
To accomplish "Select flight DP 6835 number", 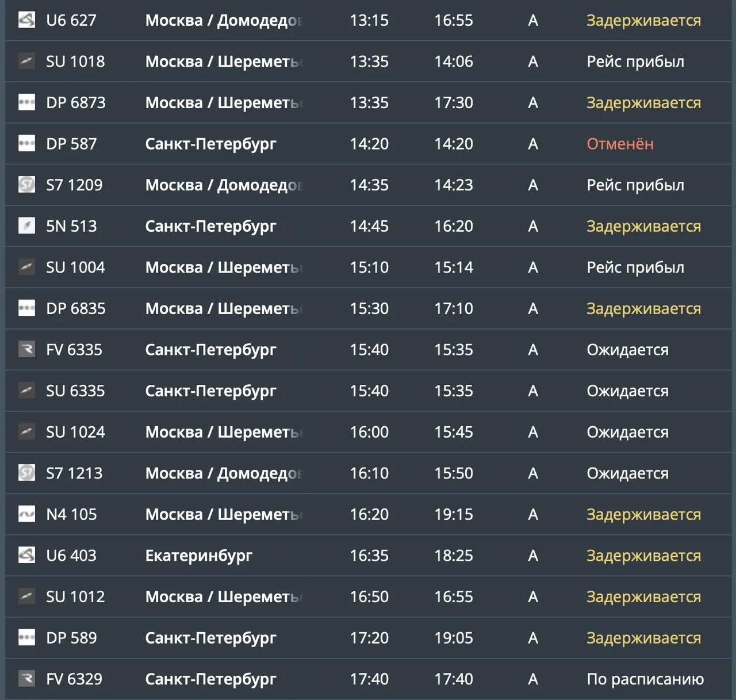I will tap(76, 308).
